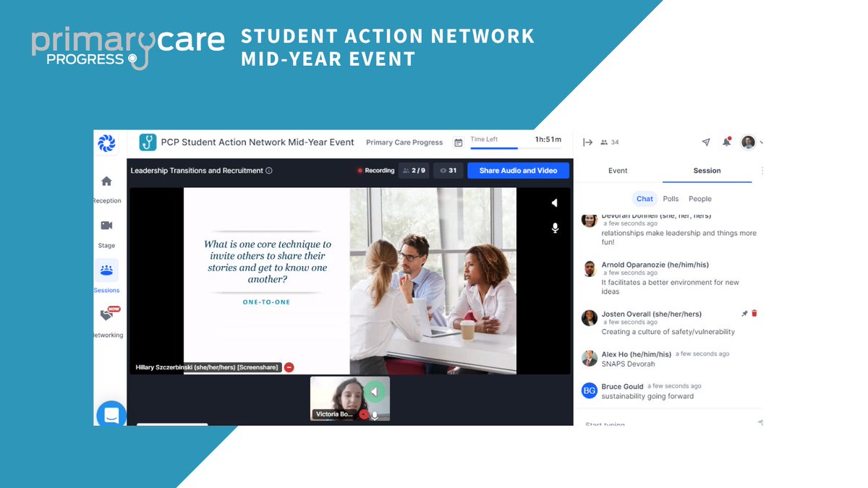Click 'Creating a culture of safety/vulnerability' message
This screenshot has width=868, height=488.
click(668, 332)
